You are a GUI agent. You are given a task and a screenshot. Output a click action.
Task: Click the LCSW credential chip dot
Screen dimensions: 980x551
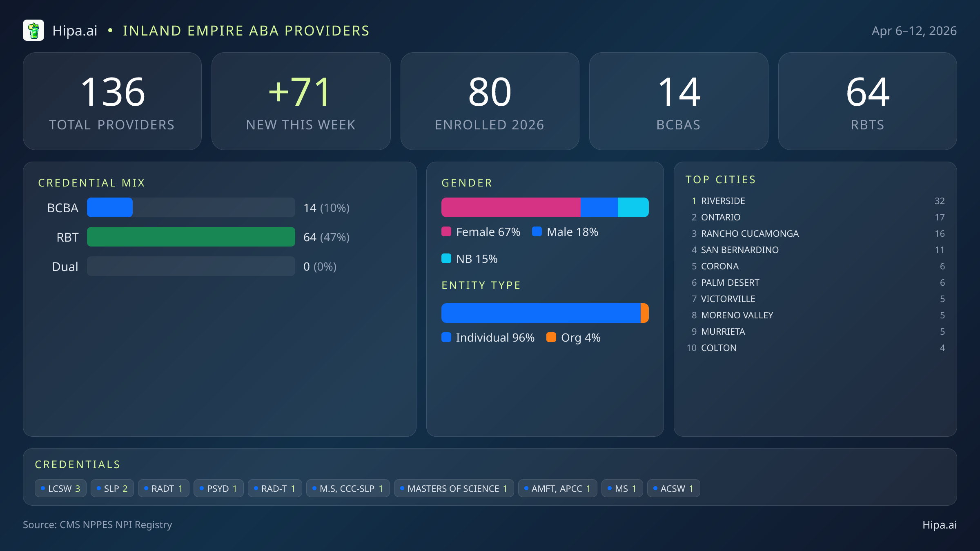pos(42,488)
